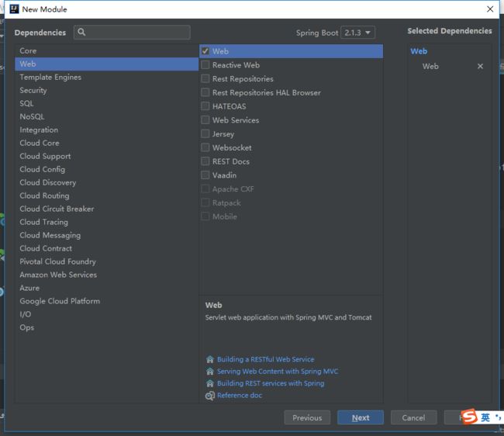Open Cloud Discovery category
The width and height of the screenshot is (504, 436).
[x=106, y=182]
